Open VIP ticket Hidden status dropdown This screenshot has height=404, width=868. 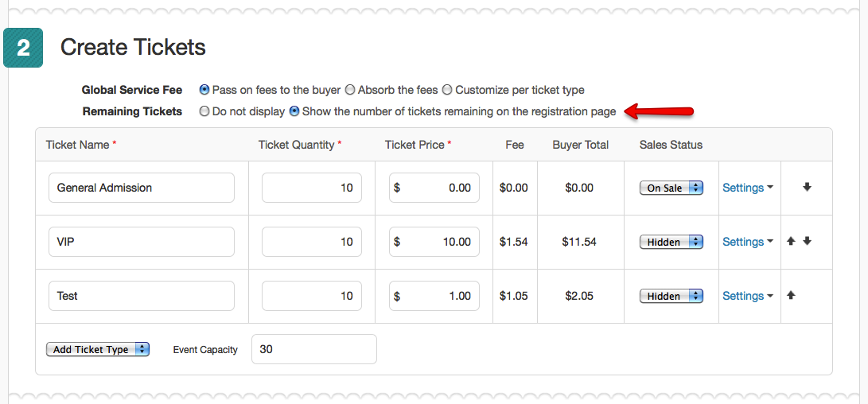pyautogui.click(x=671, y=242)
